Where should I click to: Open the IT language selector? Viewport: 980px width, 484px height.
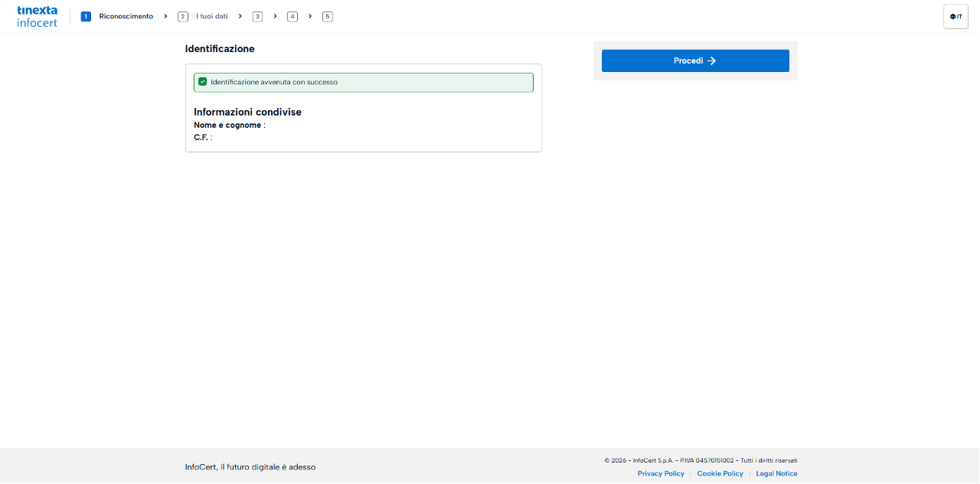pos(955,16)
